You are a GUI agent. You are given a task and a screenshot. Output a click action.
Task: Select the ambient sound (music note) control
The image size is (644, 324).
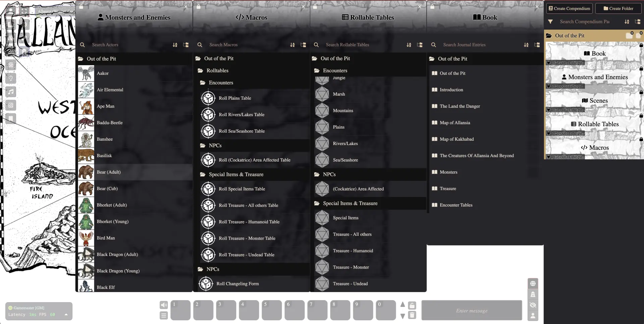click(11, 92)
